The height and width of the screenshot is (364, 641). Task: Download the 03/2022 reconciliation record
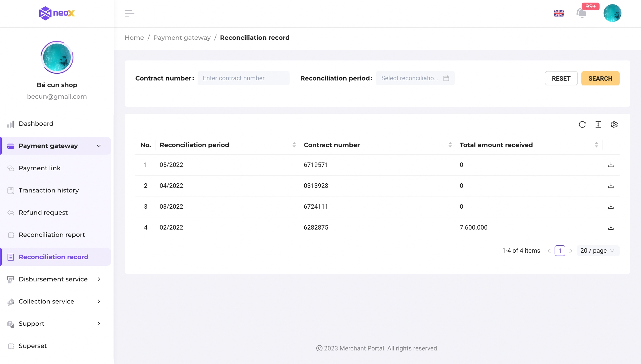[x=611, y=206]
